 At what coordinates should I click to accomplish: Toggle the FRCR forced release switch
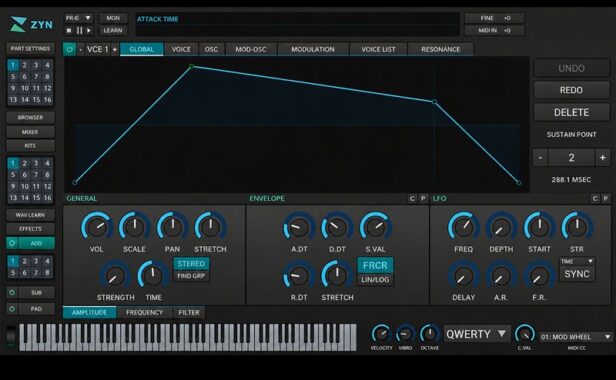375,266
